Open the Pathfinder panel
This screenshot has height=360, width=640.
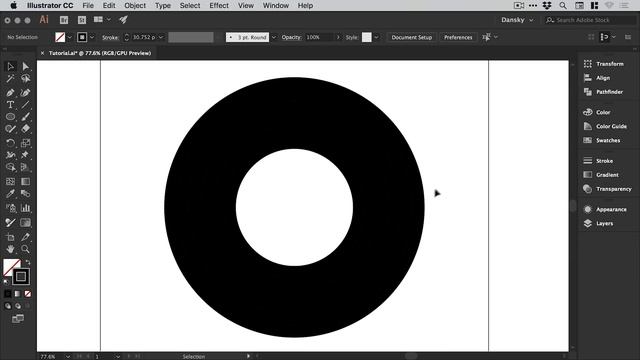point(603,92)
